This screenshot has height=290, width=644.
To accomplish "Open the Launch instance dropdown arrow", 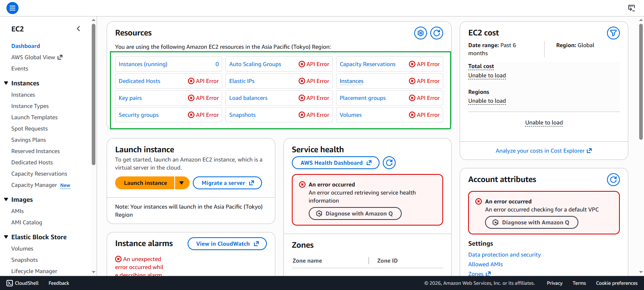I will [182, 183].
